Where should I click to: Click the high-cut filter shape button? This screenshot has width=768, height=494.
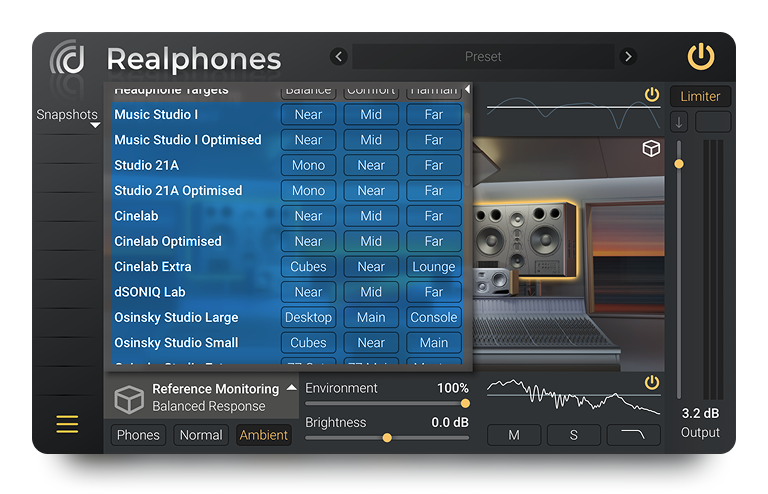(633, 435)
